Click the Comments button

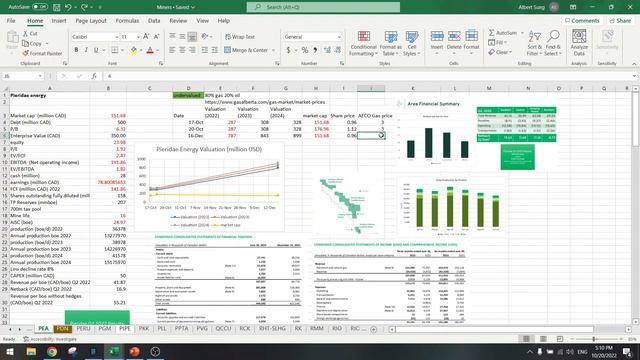pos(582,20)
